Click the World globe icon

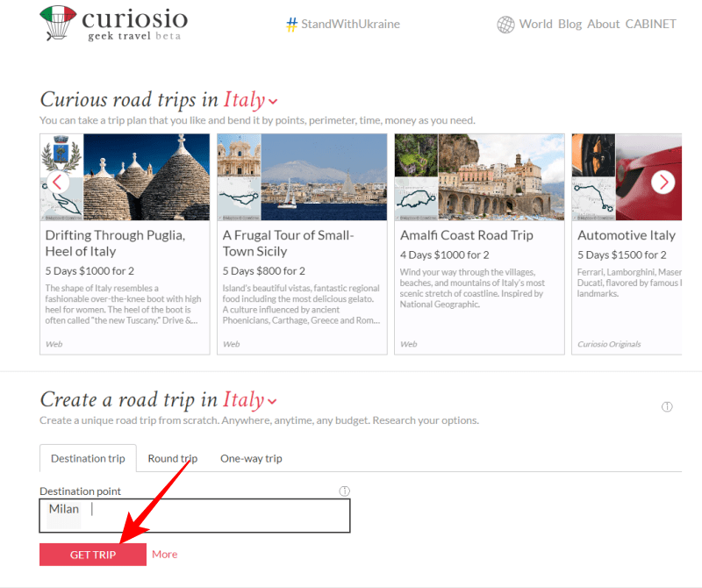tap(505, 25)
